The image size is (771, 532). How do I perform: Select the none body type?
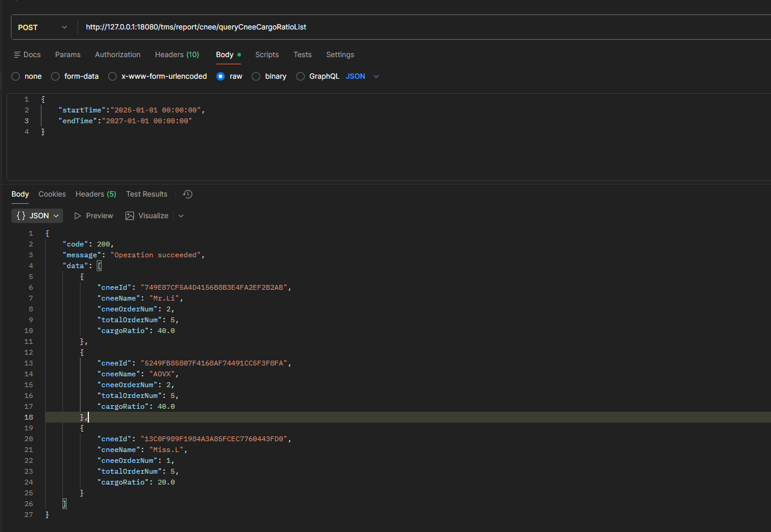pos(16,76)
